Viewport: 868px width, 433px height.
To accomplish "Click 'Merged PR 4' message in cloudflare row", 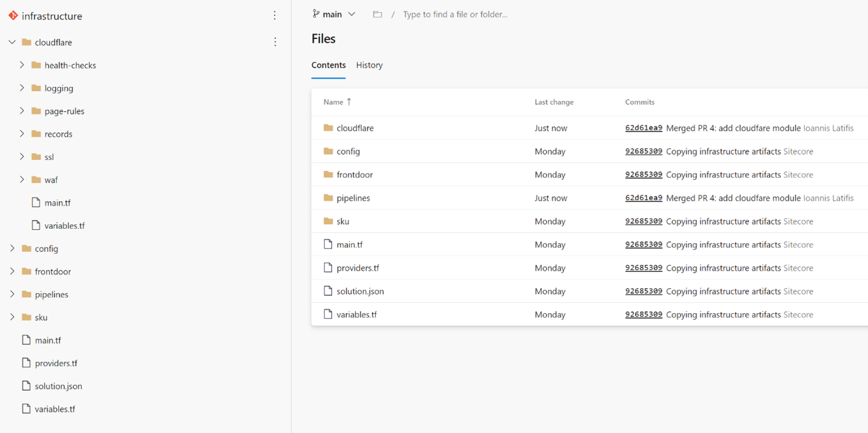I will coord(734,128).
